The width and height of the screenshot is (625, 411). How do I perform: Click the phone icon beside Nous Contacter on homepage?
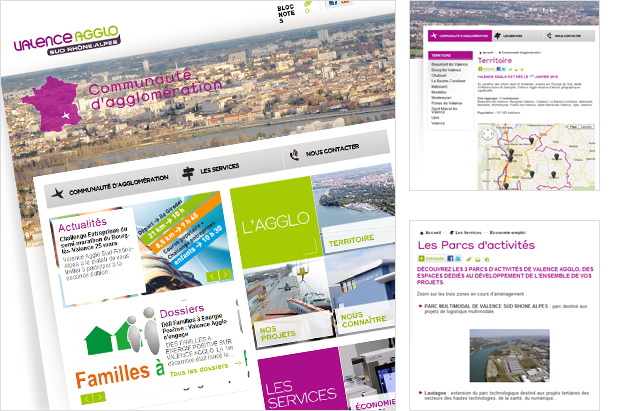(294, 155)
